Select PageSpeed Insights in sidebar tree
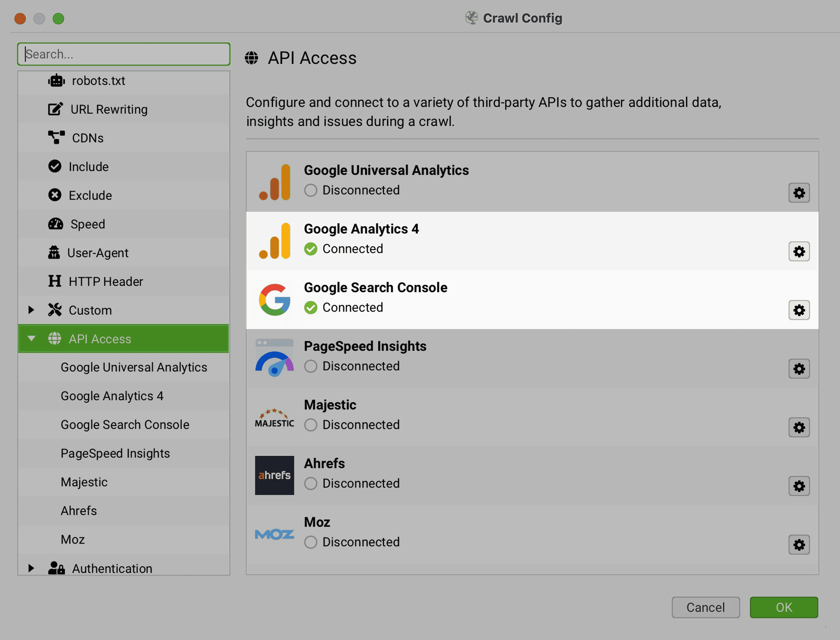The width and height of the screenshot is (840, 640). tap(124, 453)
